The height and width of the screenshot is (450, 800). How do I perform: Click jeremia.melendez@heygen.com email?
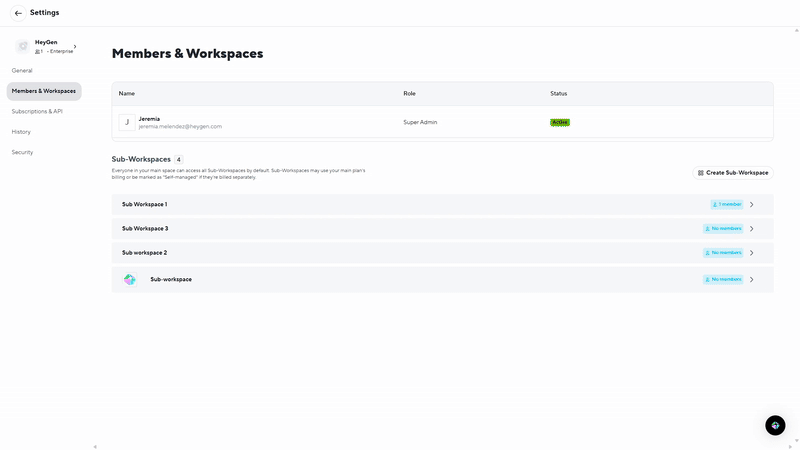[x=180, y=127]
